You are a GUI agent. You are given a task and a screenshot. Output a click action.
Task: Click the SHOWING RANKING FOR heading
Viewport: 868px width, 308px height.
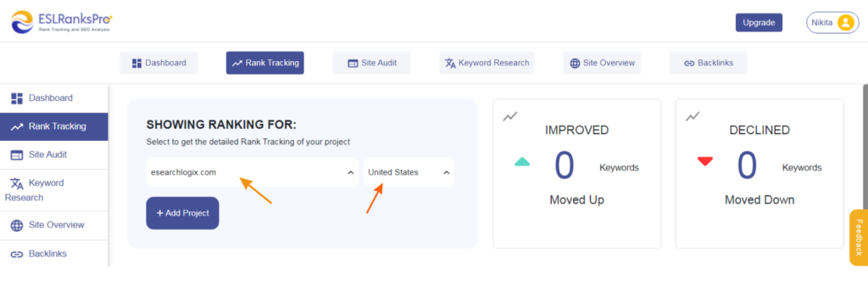point(221,125)
